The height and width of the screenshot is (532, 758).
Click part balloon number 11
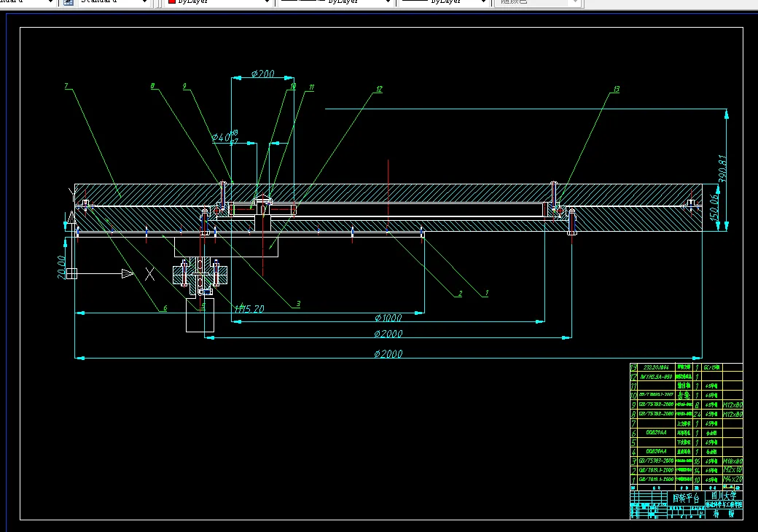tap(311, 87)
